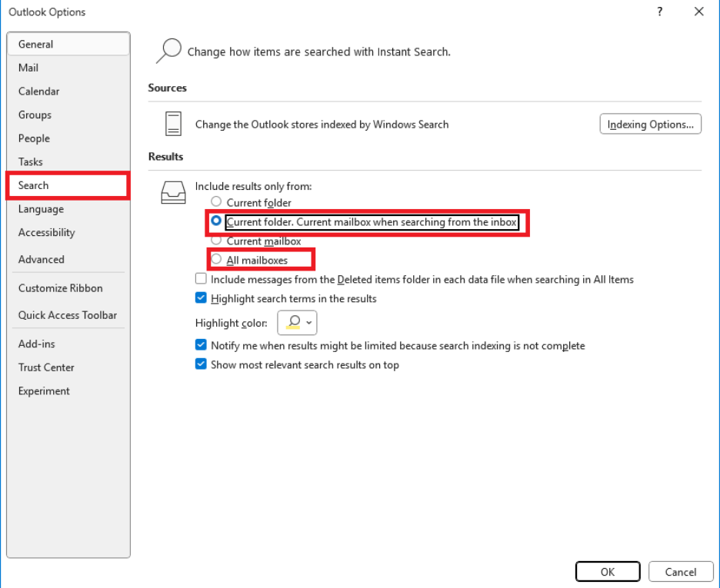Open the Experiment category
The image size is (720, 588).
point(68,391)
